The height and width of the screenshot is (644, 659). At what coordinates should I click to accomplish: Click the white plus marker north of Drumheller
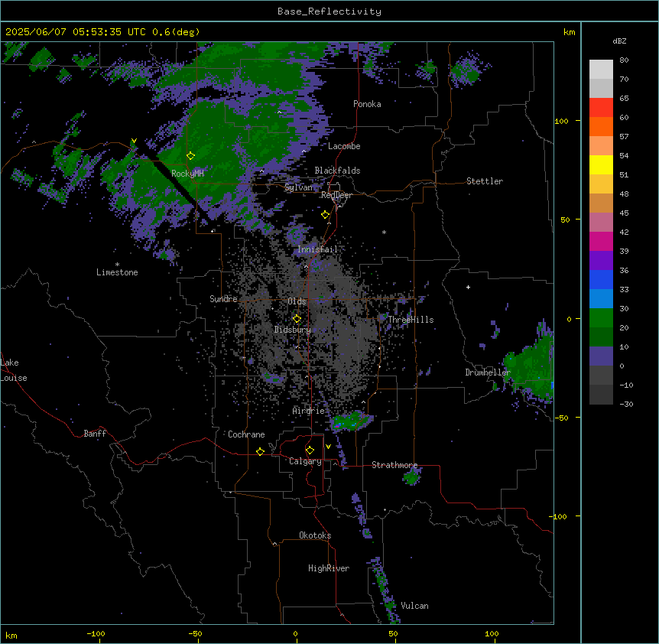pyautogui.click(x=468, y=287)
